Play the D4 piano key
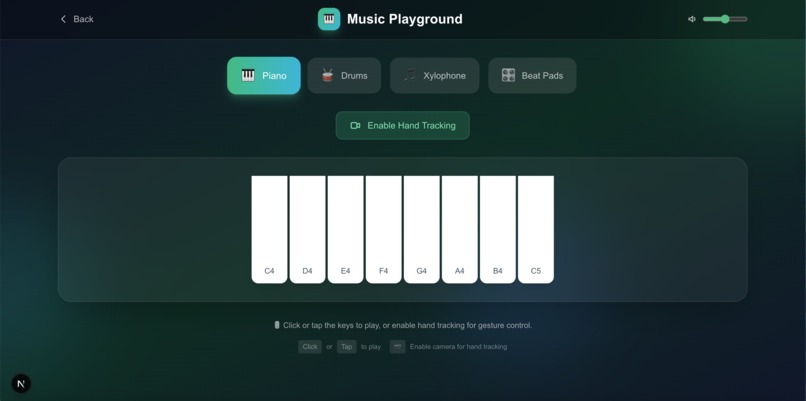Screen dimensions: 806x401 point(307,229)
